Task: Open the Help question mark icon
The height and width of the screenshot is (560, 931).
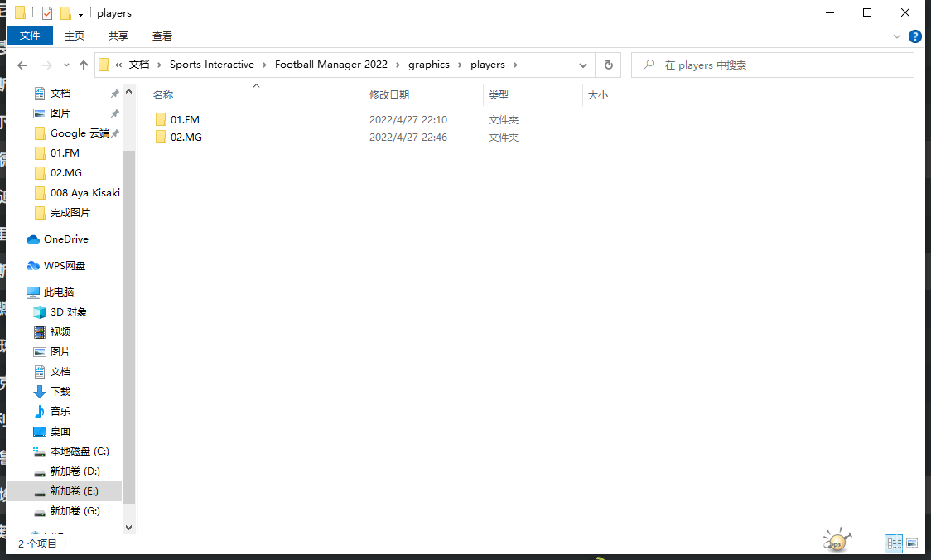Action: (914, 36)
